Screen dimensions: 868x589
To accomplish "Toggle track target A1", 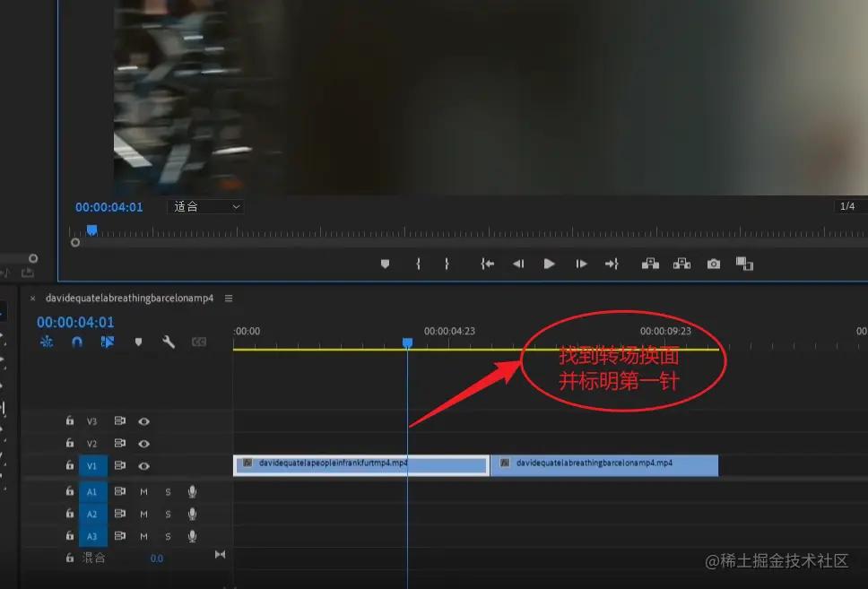I will [91, 491].
